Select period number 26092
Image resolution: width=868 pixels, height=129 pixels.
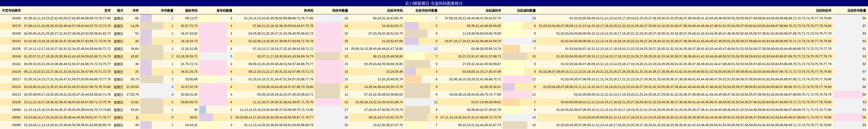[16, 118]
